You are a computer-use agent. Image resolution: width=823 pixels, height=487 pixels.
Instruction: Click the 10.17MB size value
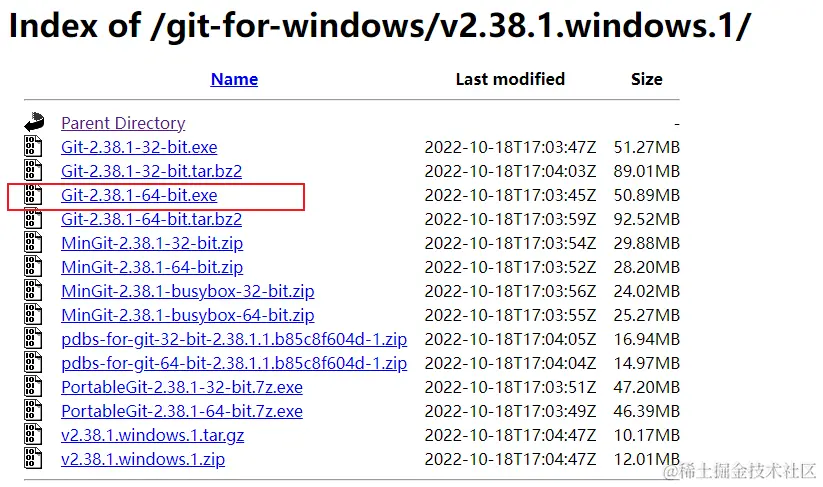647,435
